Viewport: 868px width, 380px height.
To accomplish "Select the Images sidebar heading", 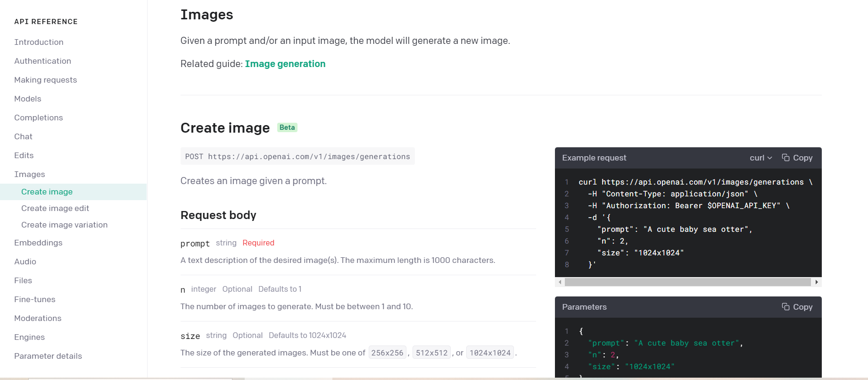I will pyautogui.click(x=30, y=174).
